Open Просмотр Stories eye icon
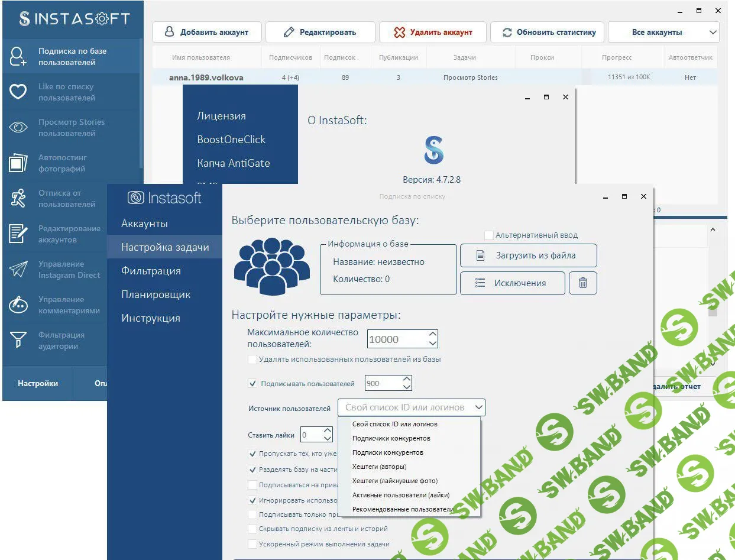Viewport: 735px width, 560px height. pyautogui.click(x=18, y=127)
